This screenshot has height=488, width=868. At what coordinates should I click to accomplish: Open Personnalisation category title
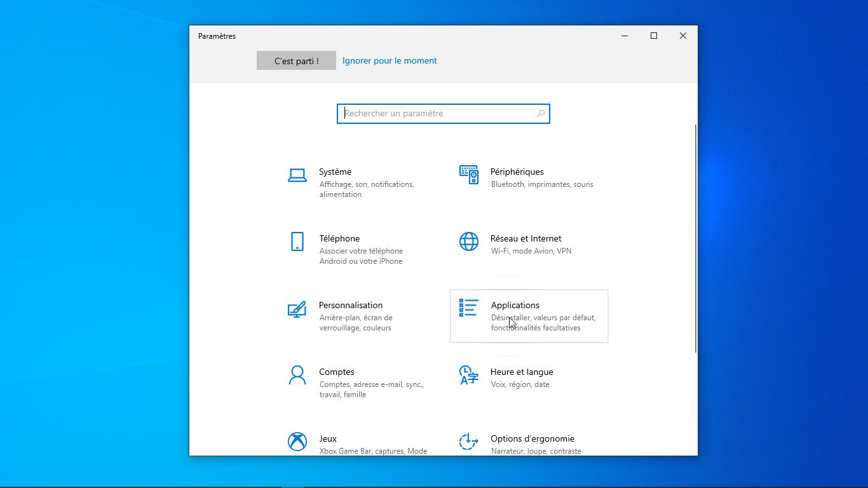pos(351,305)
